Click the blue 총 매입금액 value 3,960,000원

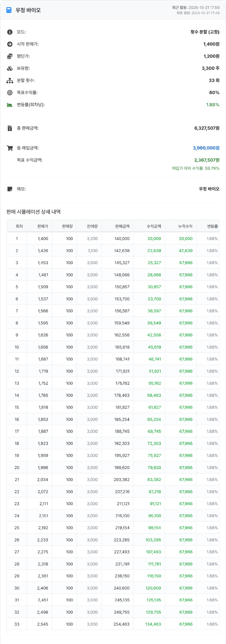point(206,148)
